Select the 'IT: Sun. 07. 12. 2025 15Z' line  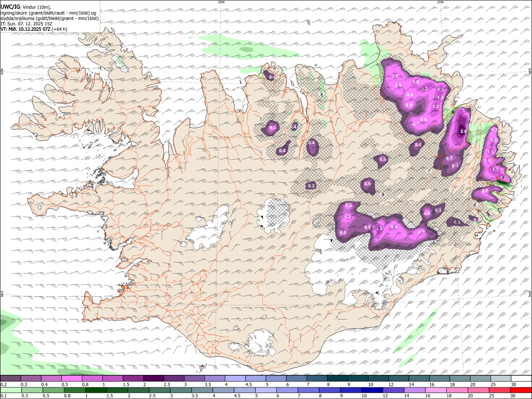[x=27, y=24]
